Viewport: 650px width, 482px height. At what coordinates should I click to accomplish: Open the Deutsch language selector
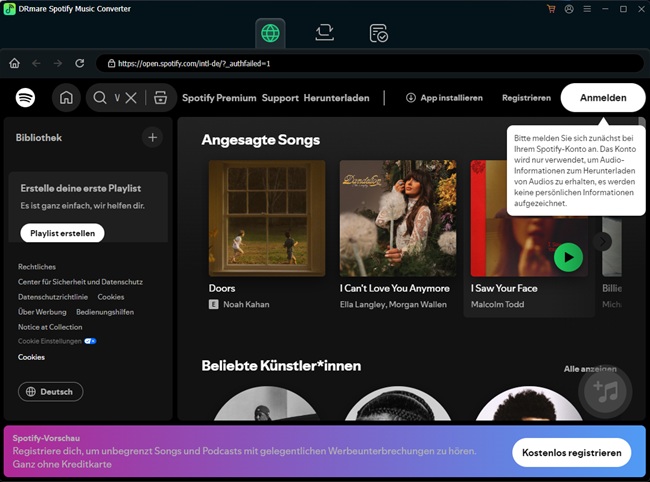51,392
